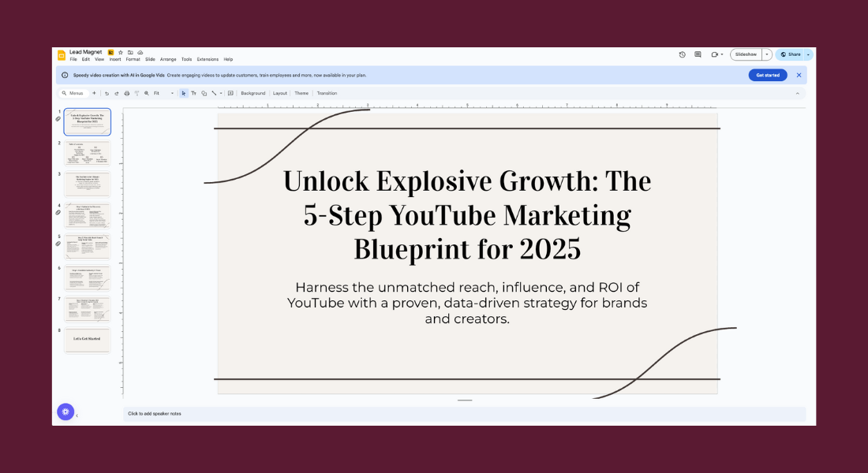Click the video camera meeting icon
Screen dimensions: 868x473
tap(715, 54)
